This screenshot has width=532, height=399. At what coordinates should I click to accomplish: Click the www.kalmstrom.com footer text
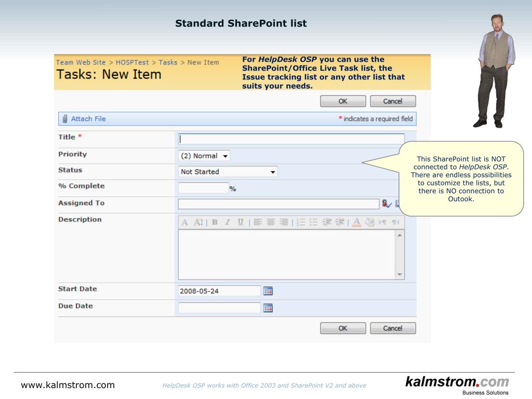coord(68,385)
